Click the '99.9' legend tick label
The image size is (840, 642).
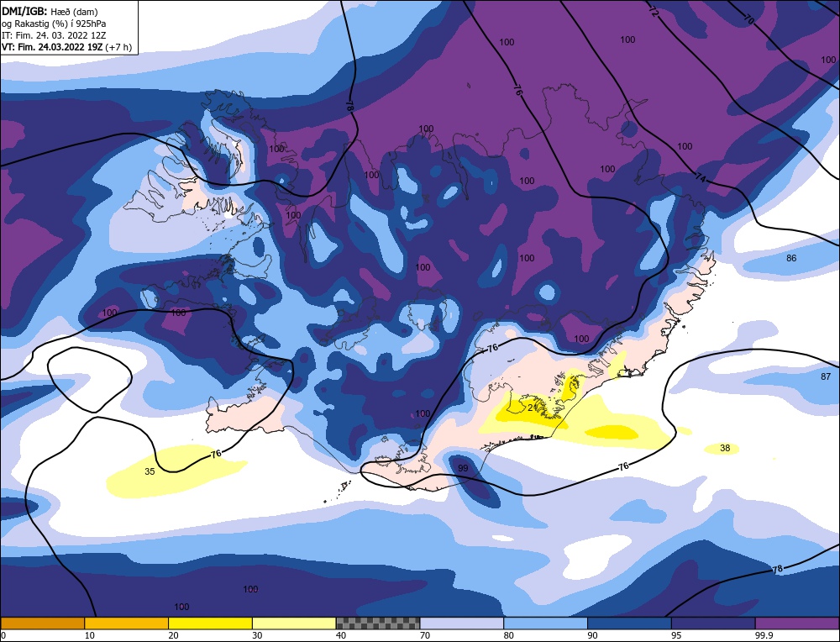click(762, 635)
